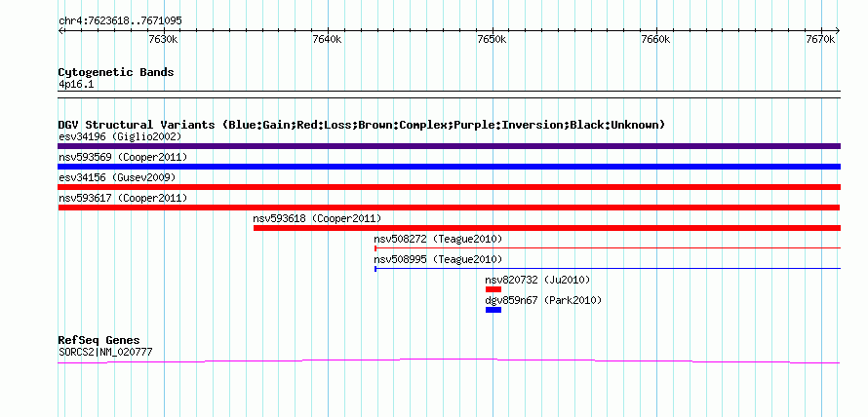Click the nsv593618 (Cooper2011) red bar
Image resolution: width=868 pixels, height=417 pixels.
[547, 228]
